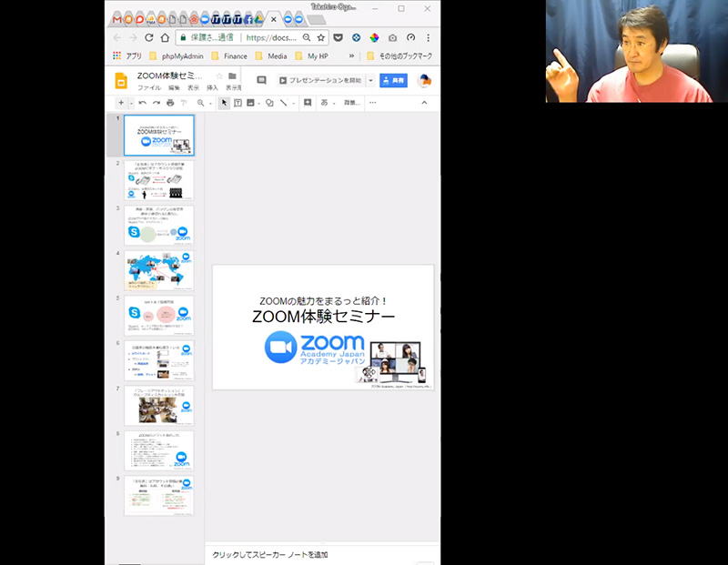Click the redo arrow in Slides toolbar
The image size is (728, 565).
(x=157, y=103)
